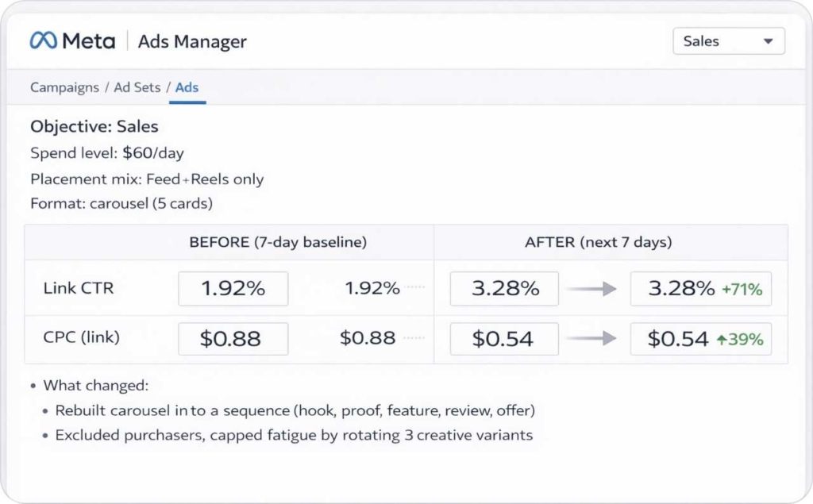Click the Rebuilt carousel sequence bullet point
The width and height of the screenshot is (813, 504).
click(x=294, y=410)
